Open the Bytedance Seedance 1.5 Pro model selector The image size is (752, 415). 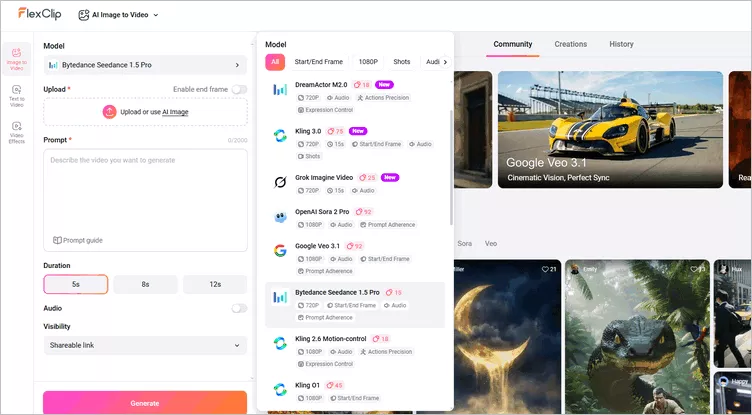[x=145, y=65]
